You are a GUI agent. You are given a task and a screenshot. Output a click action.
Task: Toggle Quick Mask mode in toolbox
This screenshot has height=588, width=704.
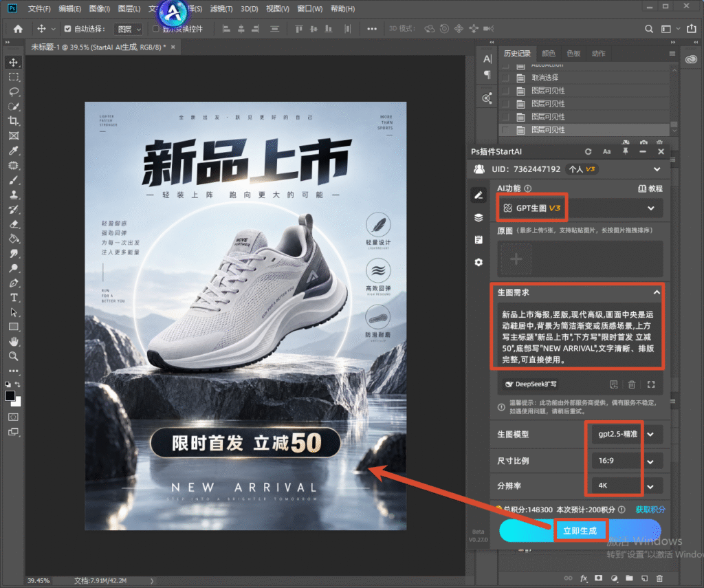pyautogui.click(x=14, y=417)
